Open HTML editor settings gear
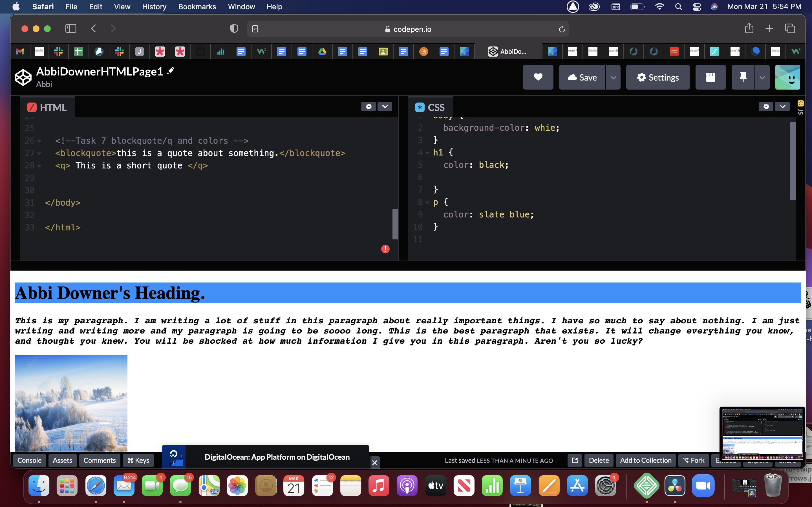This screenshot has width=812, height=507. point(369,107)
